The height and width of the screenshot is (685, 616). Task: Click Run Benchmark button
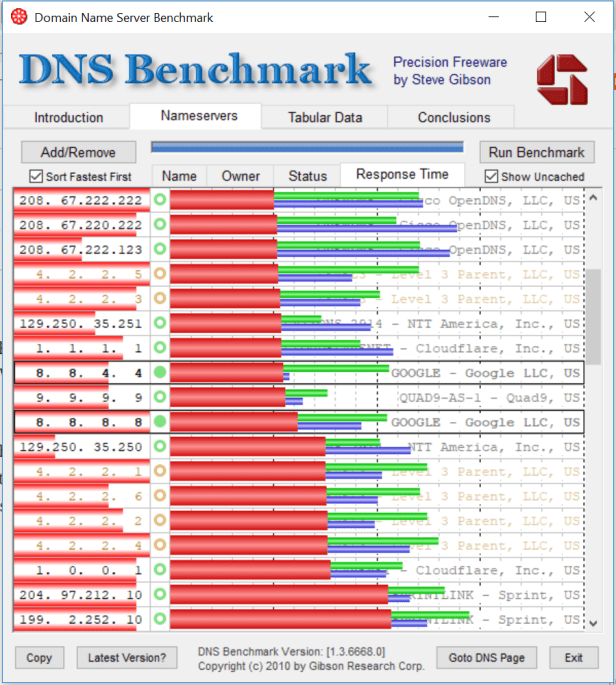[x=536, y=152]
